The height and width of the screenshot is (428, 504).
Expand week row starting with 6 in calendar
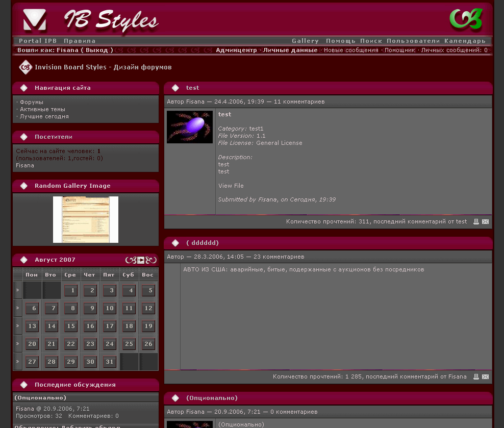[17, 308]
